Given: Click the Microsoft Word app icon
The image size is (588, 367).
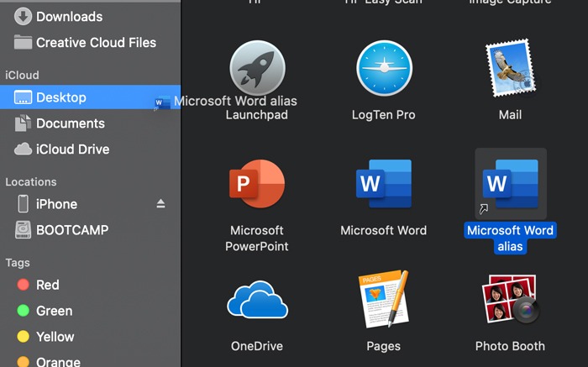Looking at the screenshot, I should coord(384,185).
